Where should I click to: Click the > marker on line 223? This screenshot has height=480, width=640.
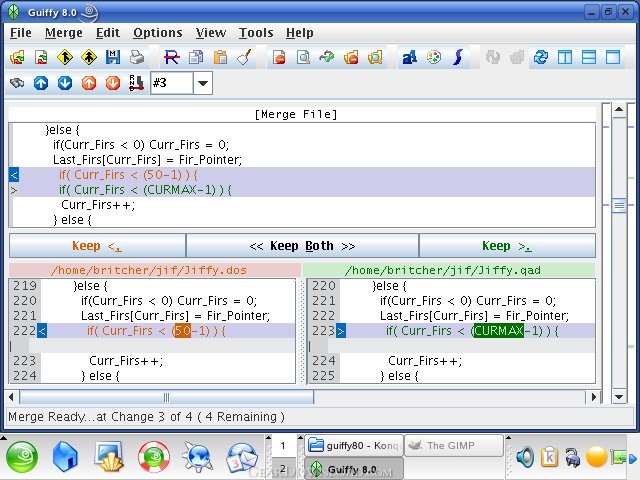click(341, 331)
